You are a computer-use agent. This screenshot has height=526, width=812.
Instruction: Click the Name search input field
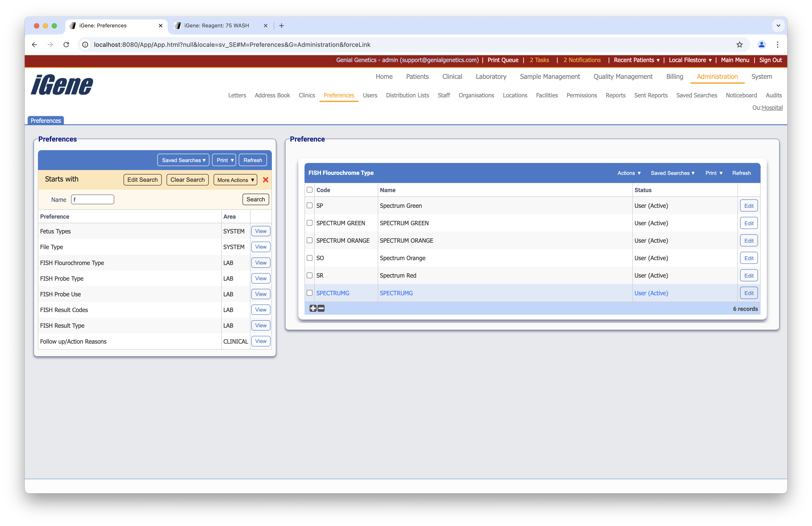(x=92, y=200)
